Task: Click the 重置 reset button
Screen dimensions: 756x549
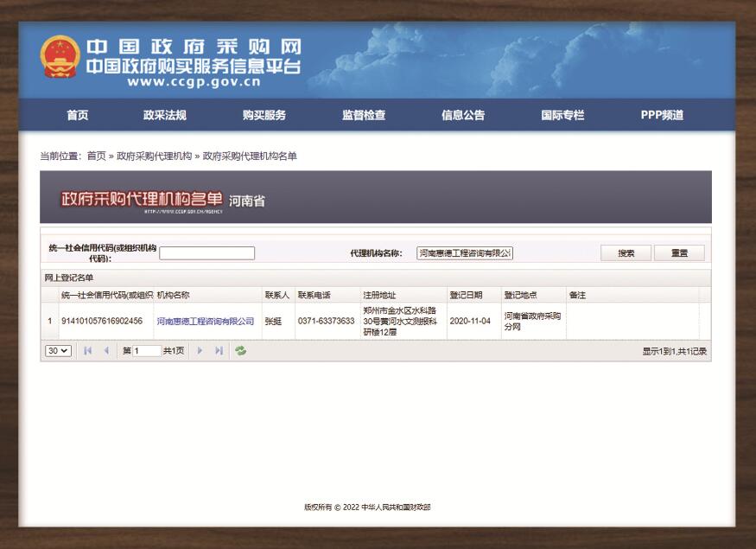Action: pyautogui.click(x=679, y=252)
